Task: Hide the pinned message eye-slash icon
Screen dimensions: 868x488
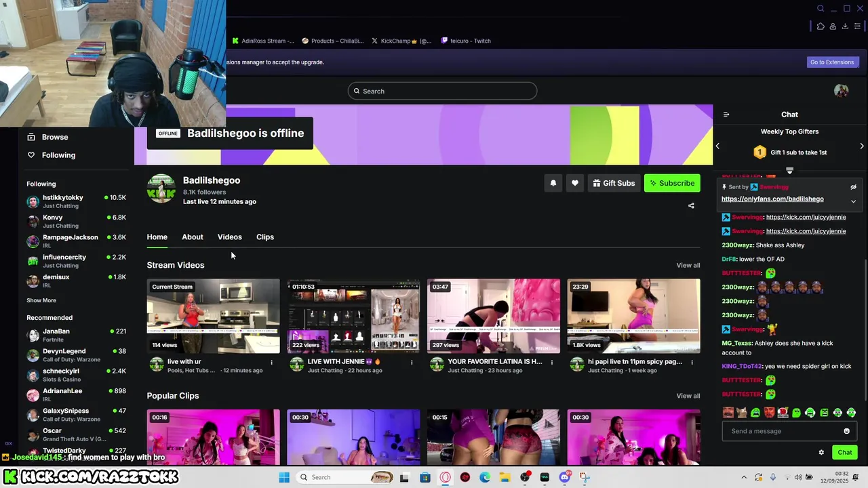Action: click(x=854, y=187)
